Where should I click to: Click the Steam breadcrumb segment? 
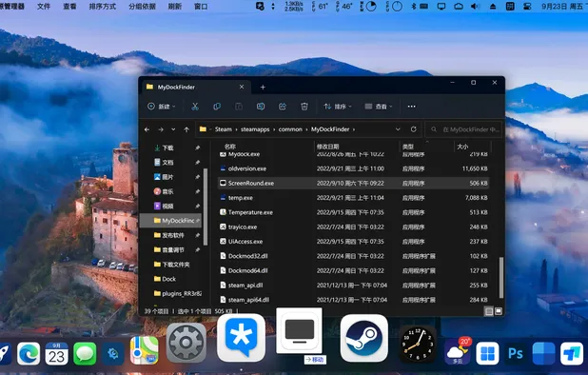click(x=224, y=129)
